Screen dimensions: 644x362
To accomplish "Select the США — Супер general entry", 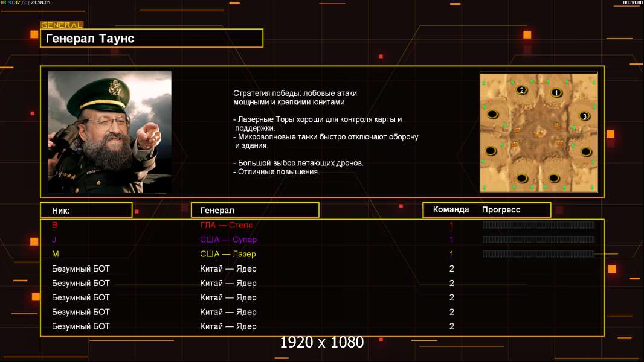I will point(228,240).
